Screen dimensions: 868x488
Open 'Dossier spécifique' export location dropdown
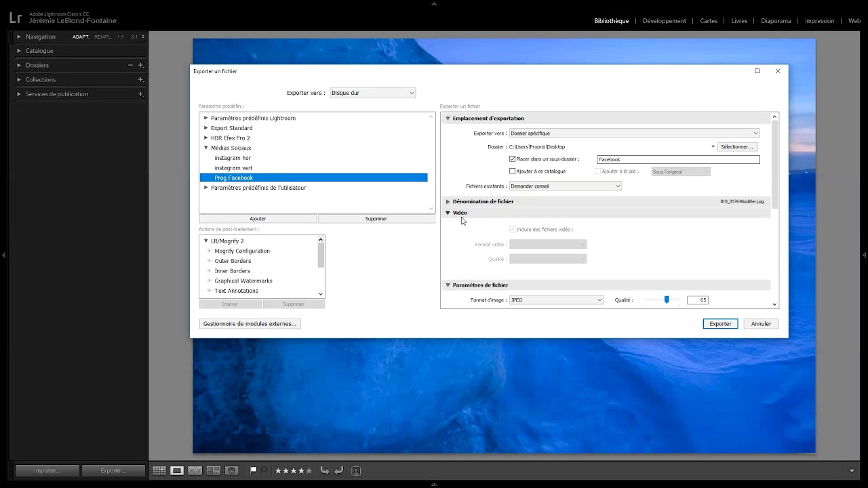(634, 134)
